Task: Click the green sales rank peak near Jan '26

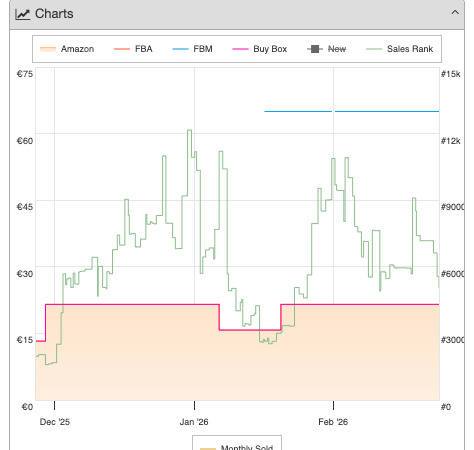Action: pyautogui.click(x=189, y=130)
